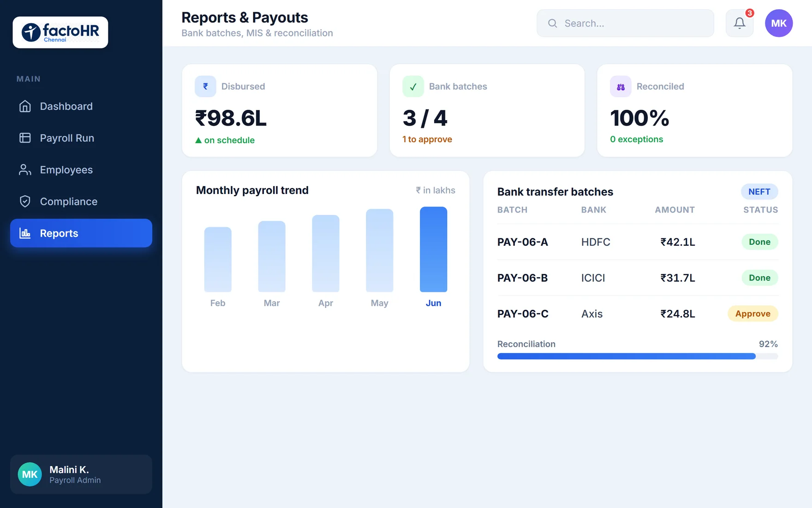Click the search magnifier icon
Image resolution: width=812 pixels, height=508 pixels.
point(552,23)
